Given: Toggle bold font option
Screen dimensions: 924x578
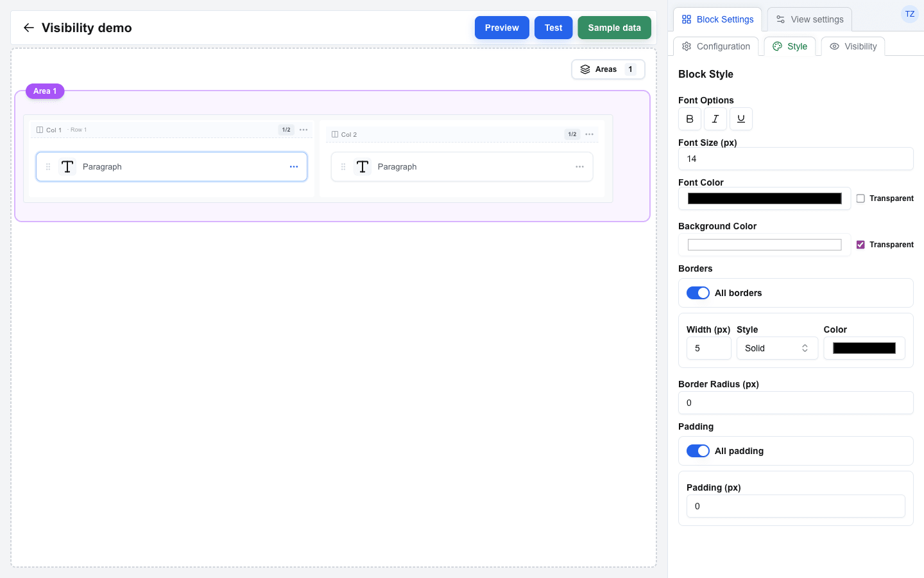Looking at the screenshot, I should tap(690, 119).
